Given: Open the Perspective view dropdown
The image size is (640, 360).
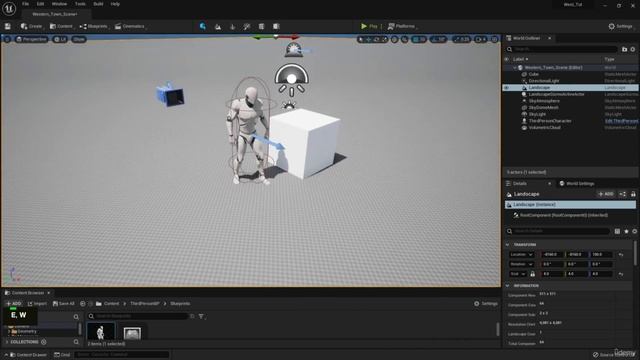Looking at the screenshot, I should point(31,39).
